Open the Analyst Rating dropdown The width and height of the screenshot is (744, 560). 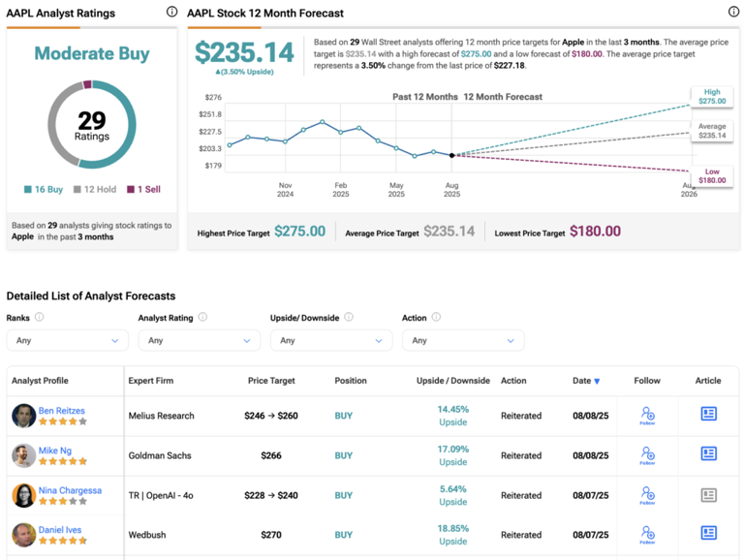(x=200, y=340)
